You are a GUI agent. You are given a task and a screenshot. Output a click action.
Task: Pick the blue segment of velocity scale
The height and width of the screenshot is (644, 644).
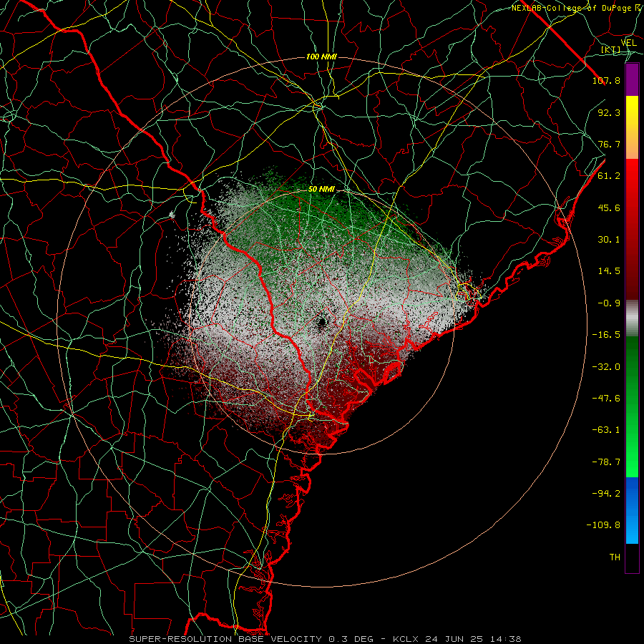point(632,510)
